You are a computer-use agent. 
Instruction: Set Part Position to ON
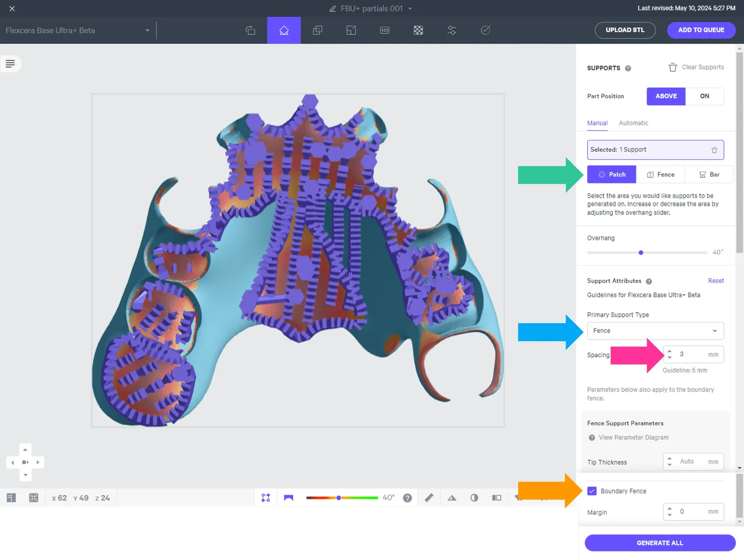pyautogui.click(x=705, y=96)
